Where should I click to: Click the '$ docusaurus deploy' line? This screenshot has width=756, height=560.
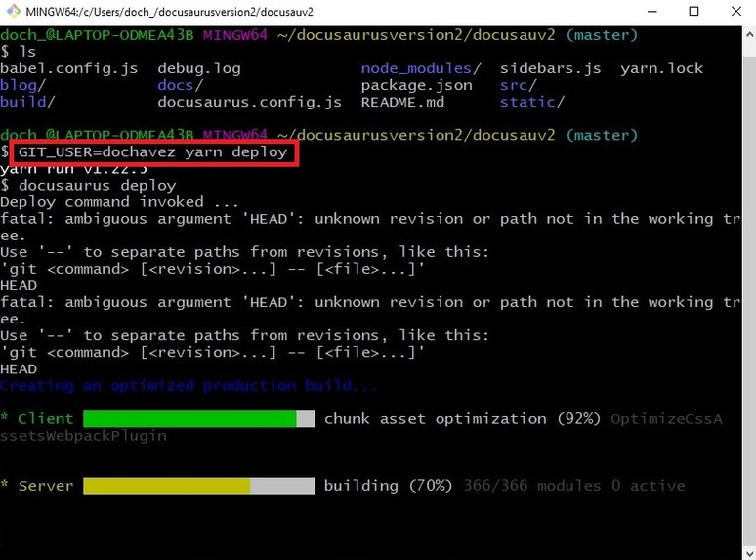(88, 186)
